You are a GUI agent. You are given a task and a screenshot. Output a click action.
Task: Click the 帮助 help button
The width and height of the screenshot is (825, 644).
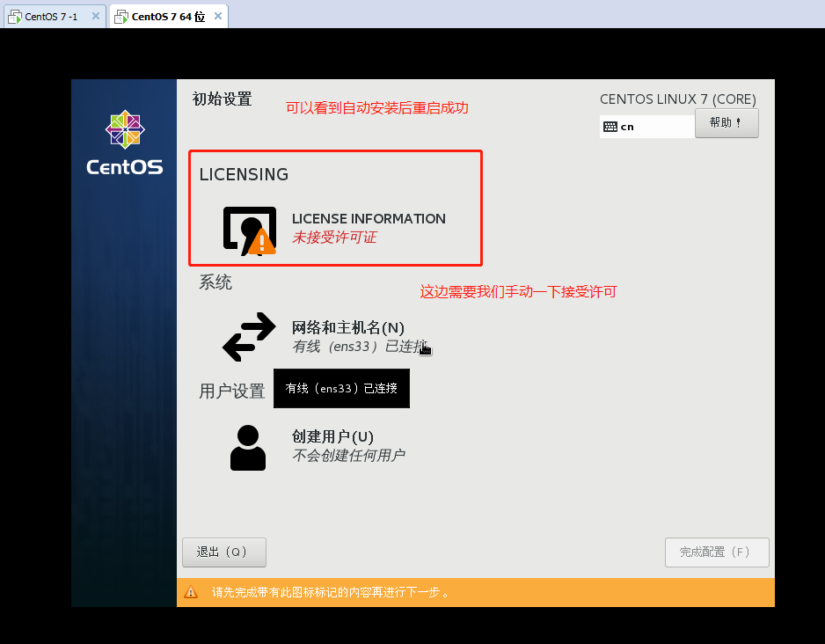click(726, 123)
